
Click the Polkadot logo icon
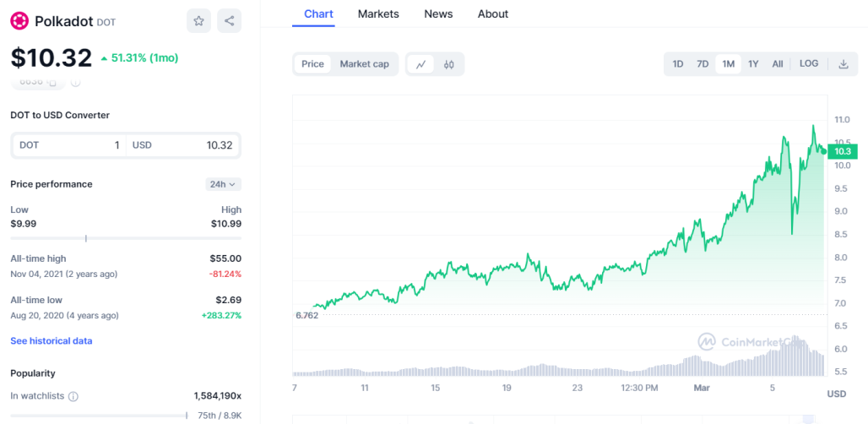(19, 21)
